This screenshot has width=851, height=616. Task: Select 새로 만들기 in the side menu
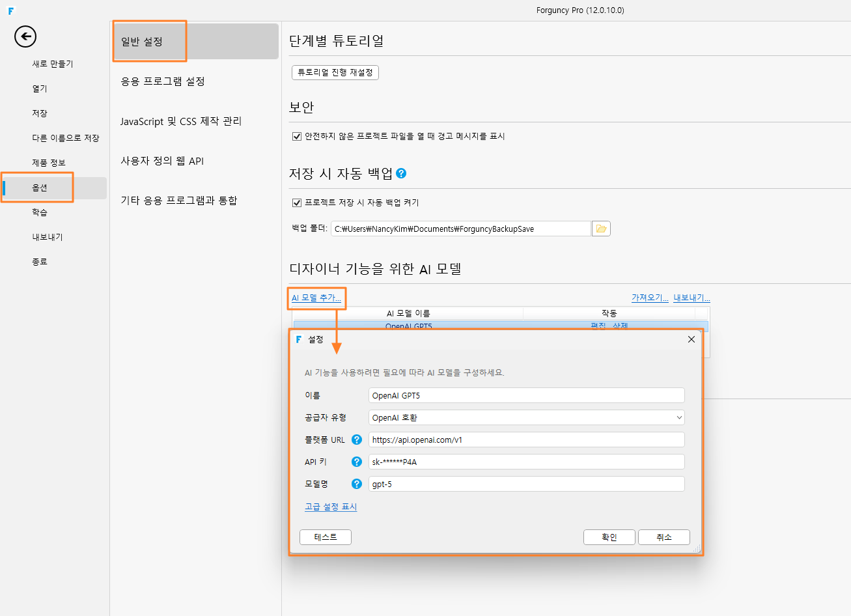click(53, 64)
